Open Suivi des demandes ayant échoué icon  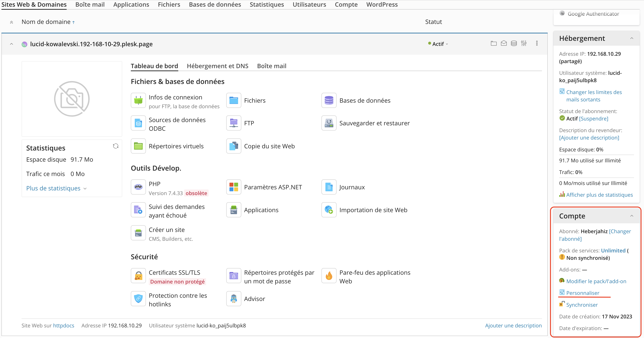click(138, 210)
